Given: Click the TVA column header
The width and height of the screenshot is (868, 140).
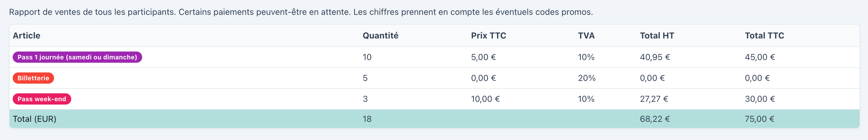Looking at the screenshot, I should (x=586, y=35).
